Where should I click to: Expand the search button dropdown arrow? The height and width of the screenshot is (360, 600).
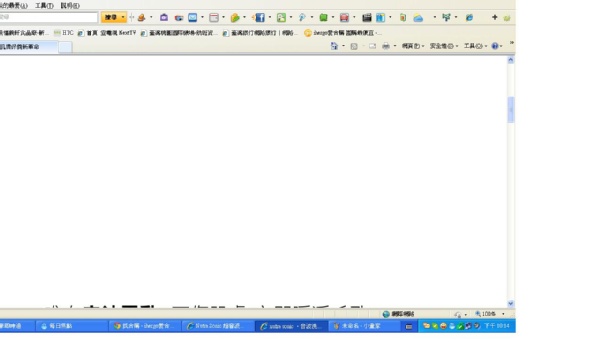123,18
